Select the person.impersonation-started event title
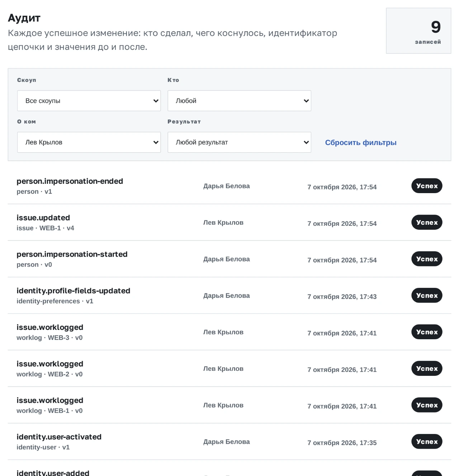The image size is (459, 476). [72, 255]
